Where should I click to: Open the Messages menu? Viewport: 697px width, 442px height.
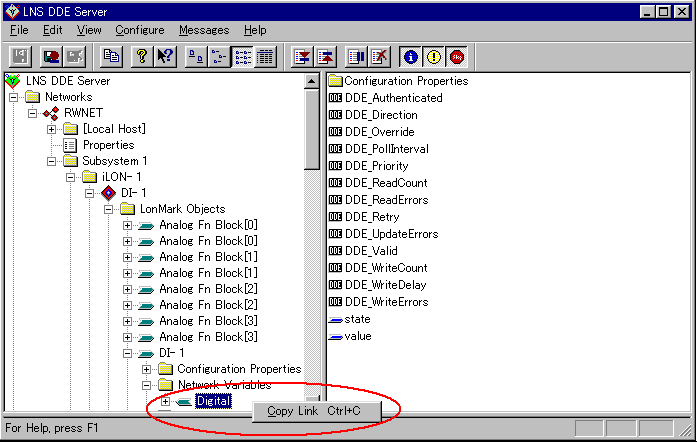click(204, 30)
